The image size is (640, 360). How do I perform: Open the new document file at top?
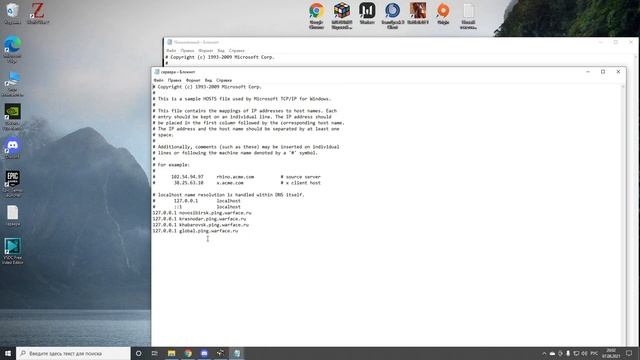[x=469, y=16]
